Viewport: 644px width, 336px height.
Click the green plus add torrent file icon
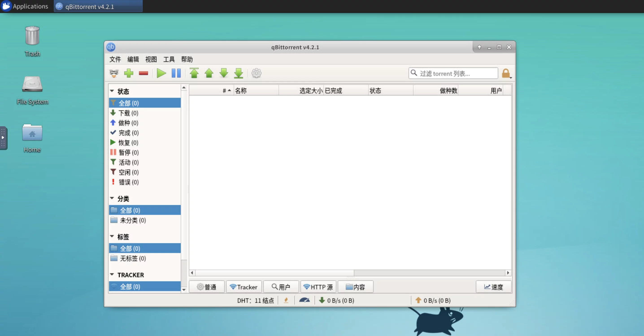[x=129, y=73]
